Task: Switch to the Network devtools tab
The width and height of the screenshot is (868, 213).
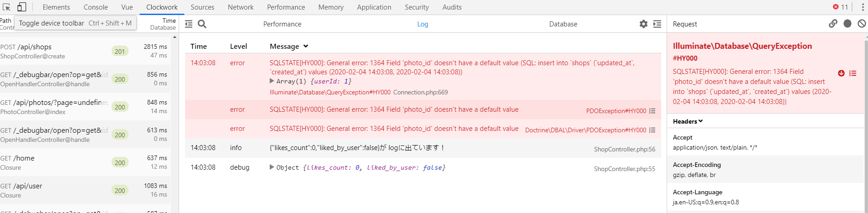Action: [241, 7]
